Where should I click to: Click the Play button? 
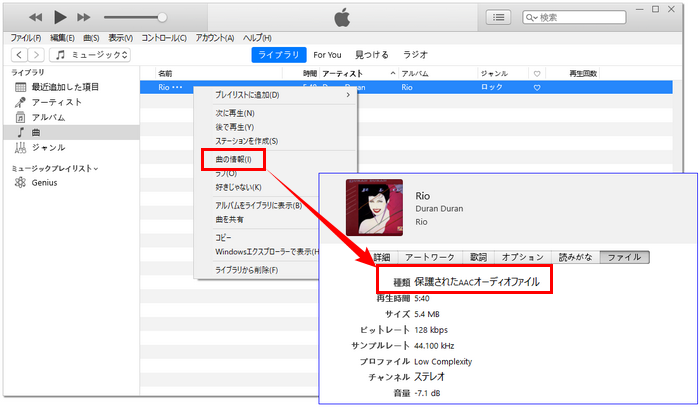[60, 17]
